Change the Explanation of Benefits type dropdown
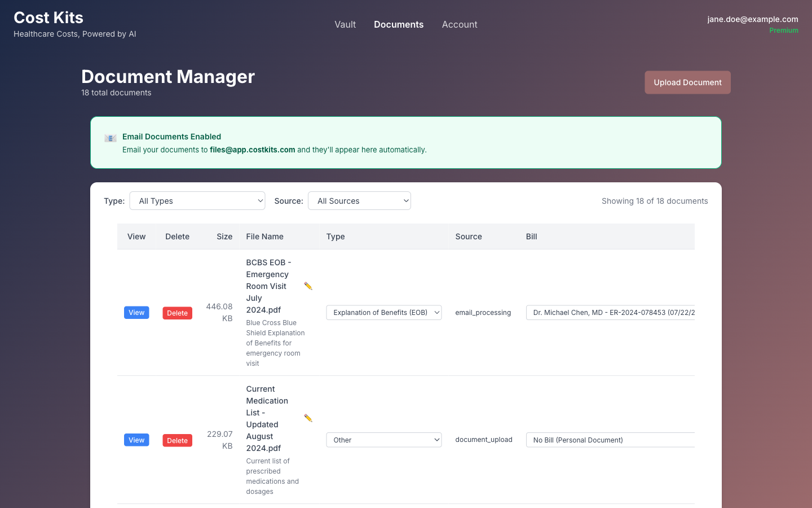The image size is (812, 508). pos(383,312)
